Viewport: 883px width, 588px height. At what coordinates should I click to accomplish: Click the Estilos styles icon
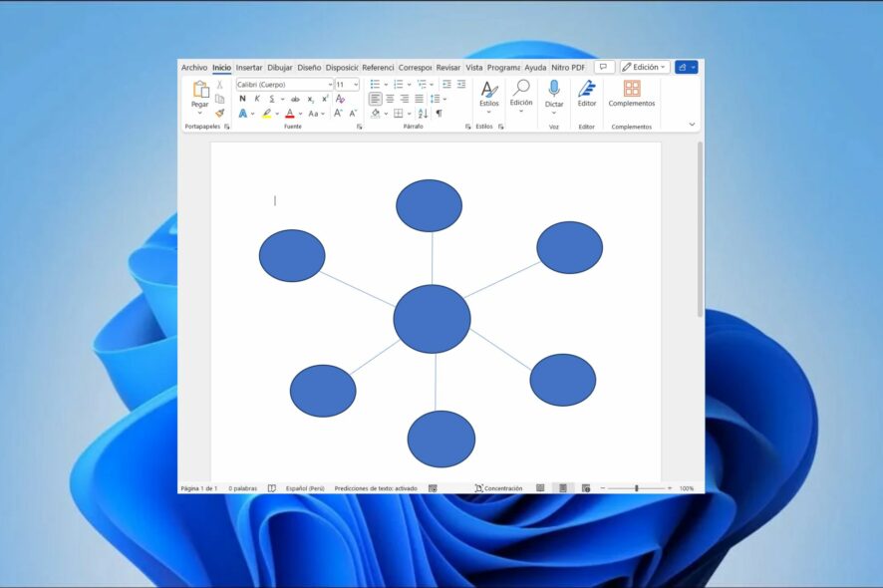(488, 89)
